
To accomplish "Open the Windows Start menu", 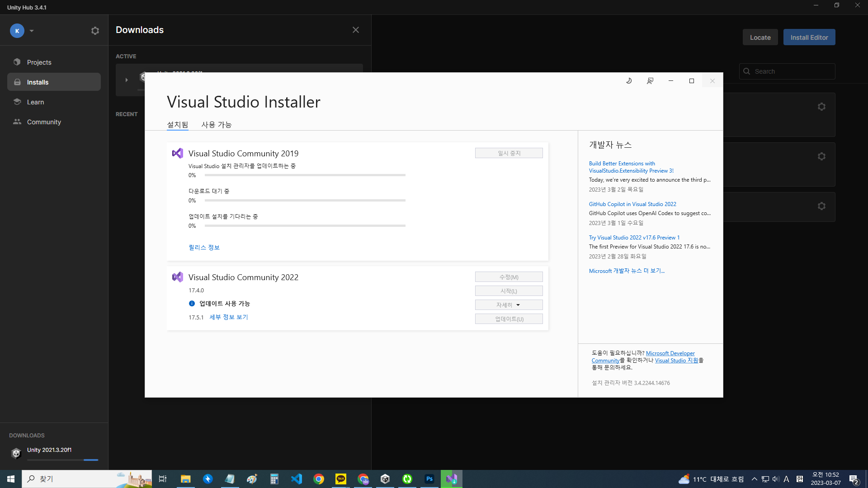I will 11,479.
